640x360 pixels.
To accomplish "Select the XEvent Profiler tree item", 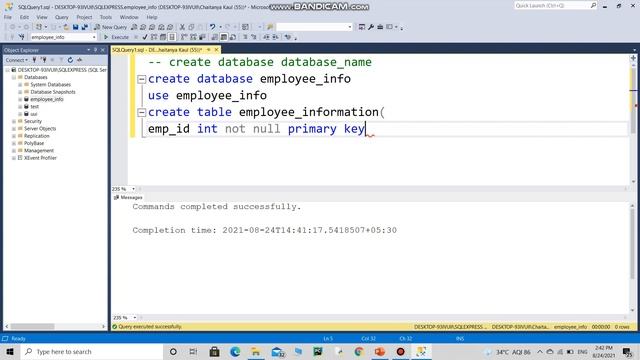I will click(x=40, y=158).
